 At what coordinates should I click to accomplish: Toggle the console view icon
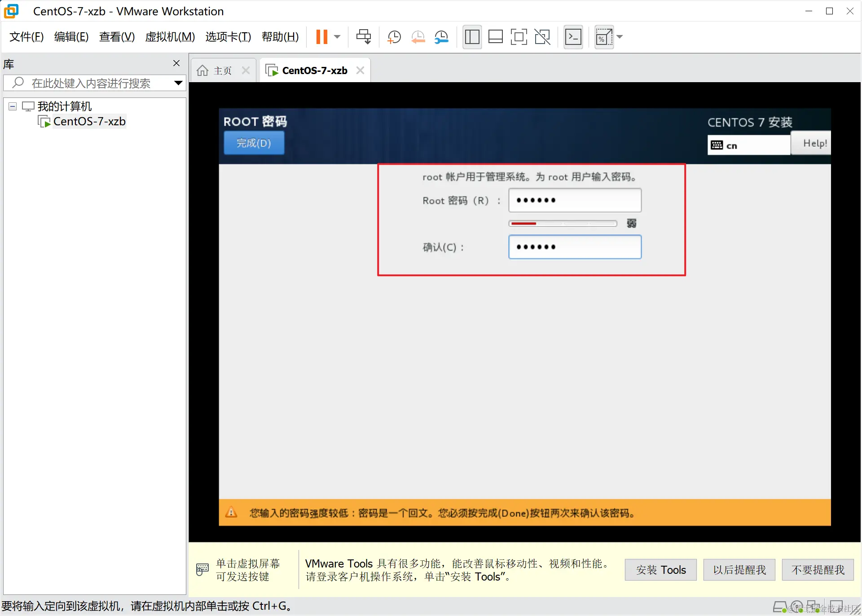tap(573, 37)
